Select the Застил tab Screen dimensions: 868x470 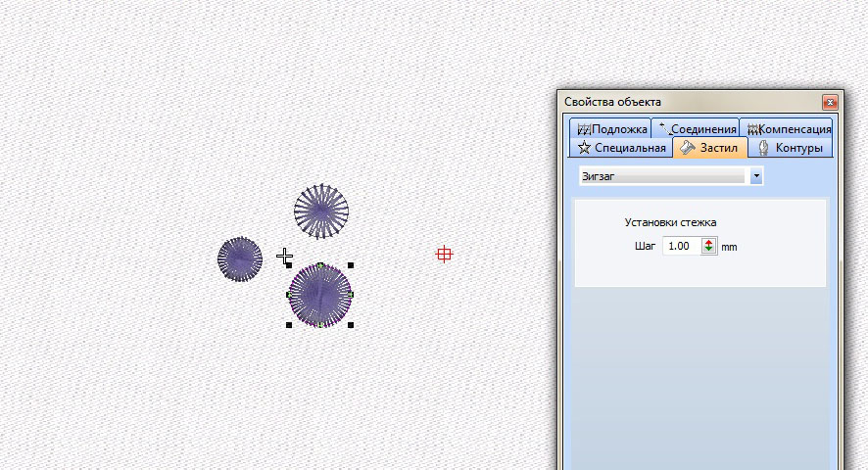(x=710, y=148)
